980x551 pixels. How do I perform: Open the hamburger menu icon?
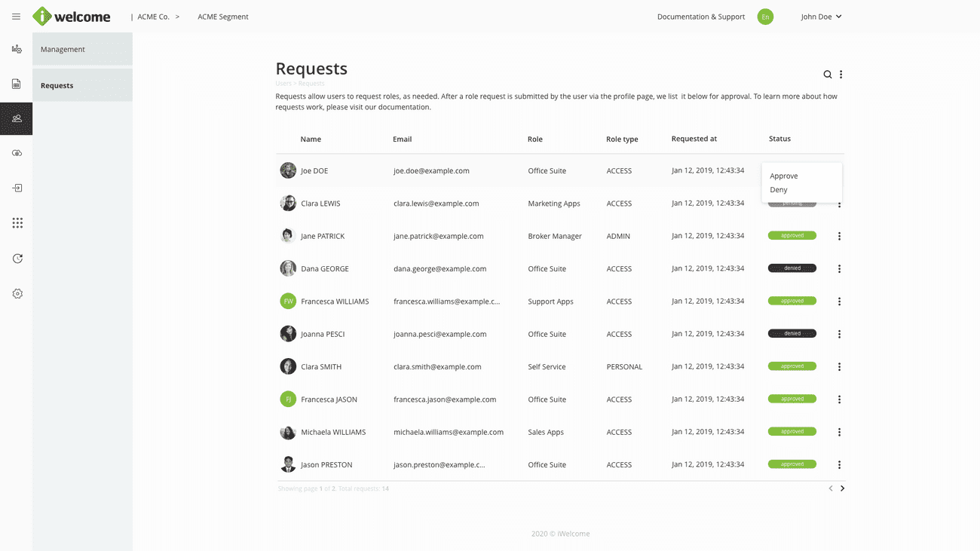click(16, 17)
